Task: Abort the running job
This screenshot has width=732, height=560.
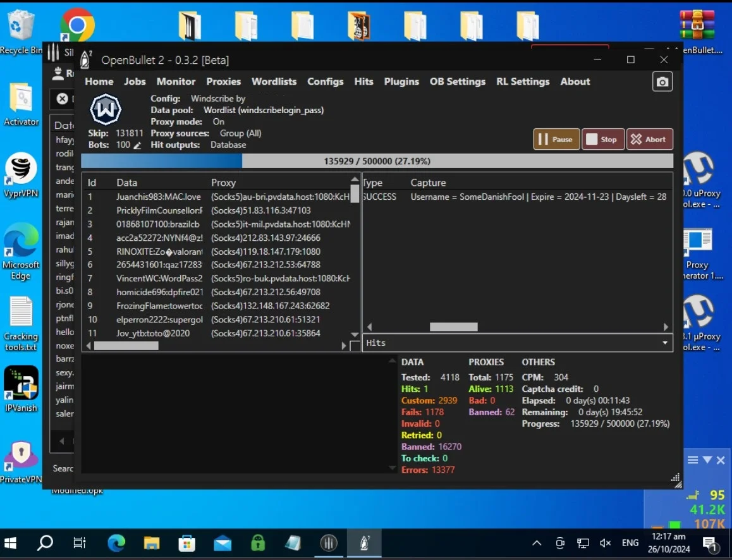Action: coord(649,139)
